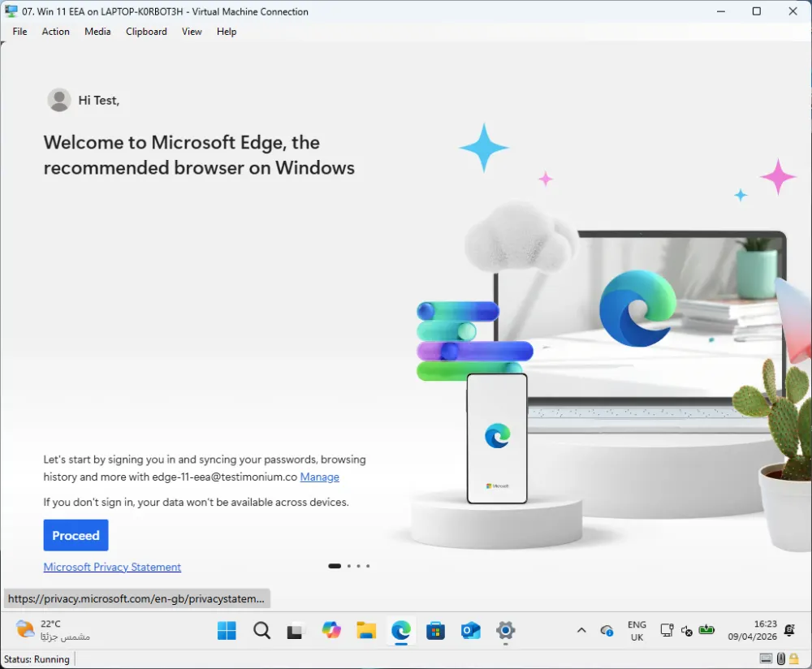The width and height of the screenshot is (812, 669).
Task: Switch ENG UK input language
Action: click(637, 631)
